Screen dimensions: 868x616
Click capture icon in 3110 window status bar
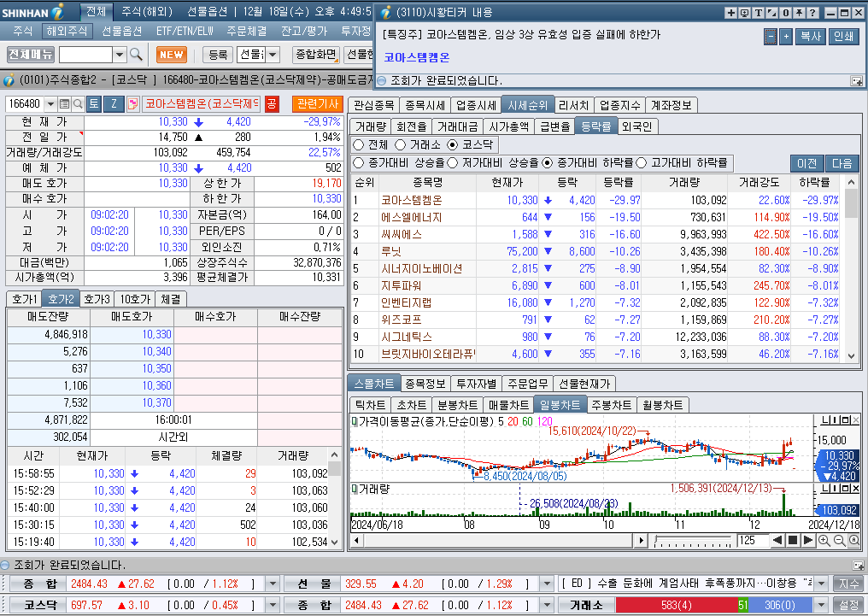click(x=856, y=81)
